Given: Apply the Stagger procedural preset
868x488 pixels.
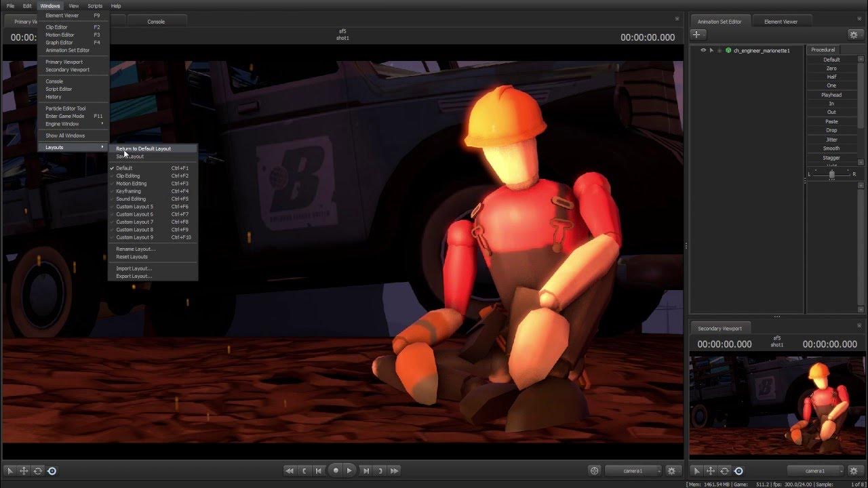Looking at the screenshot, I should pyautogui.click(x=831, y=158).
